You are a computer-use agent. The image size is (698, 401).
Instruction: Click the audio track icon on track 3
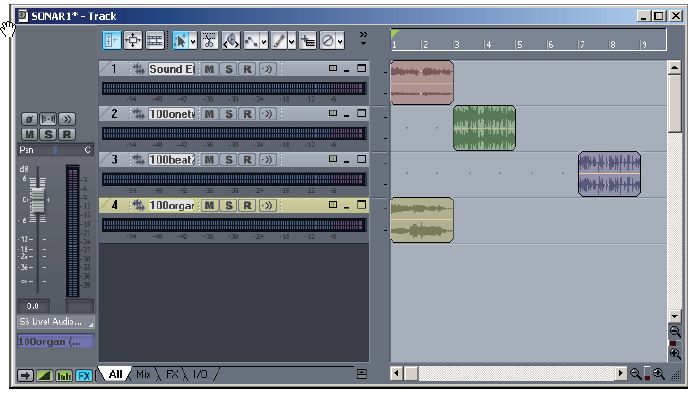click(138, 159)
